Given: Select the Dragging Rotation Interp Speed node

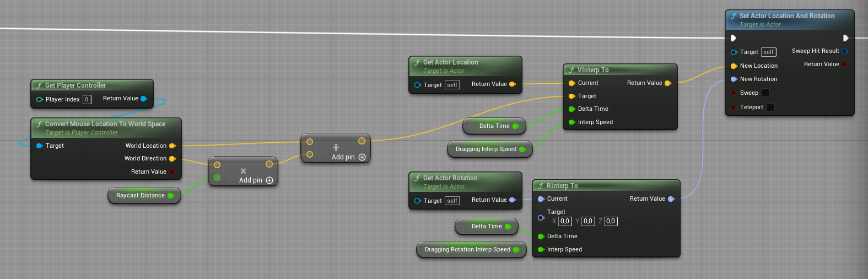Looking at the screenshot, I should (x=467, y=249).
